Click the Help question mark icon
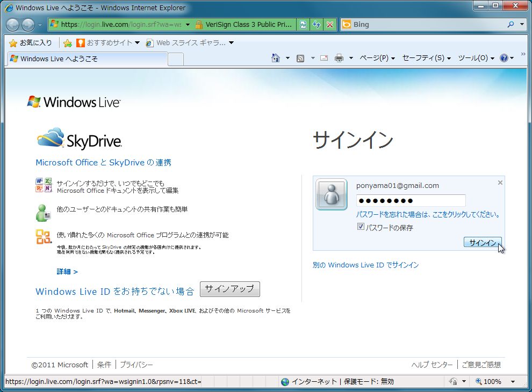The height and width of the screenshot is (392, 532). tap(504, 58)
